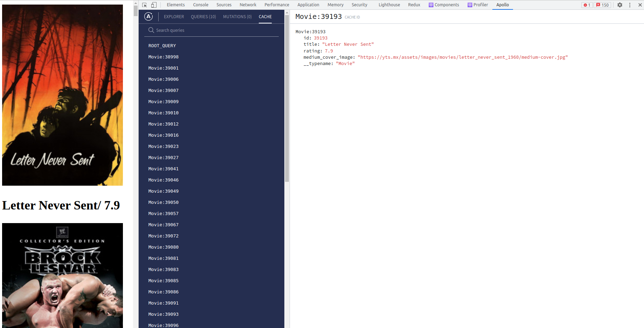Click the Apollo Client circular logo
Image resolution: width=644 pixels, height=328 pixels.
pyautogui.click(x=148, y=16)
